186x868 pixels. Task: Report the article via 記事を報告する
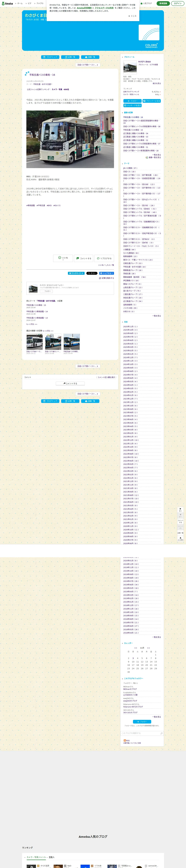pyautogui.click(x=106, y=278)
